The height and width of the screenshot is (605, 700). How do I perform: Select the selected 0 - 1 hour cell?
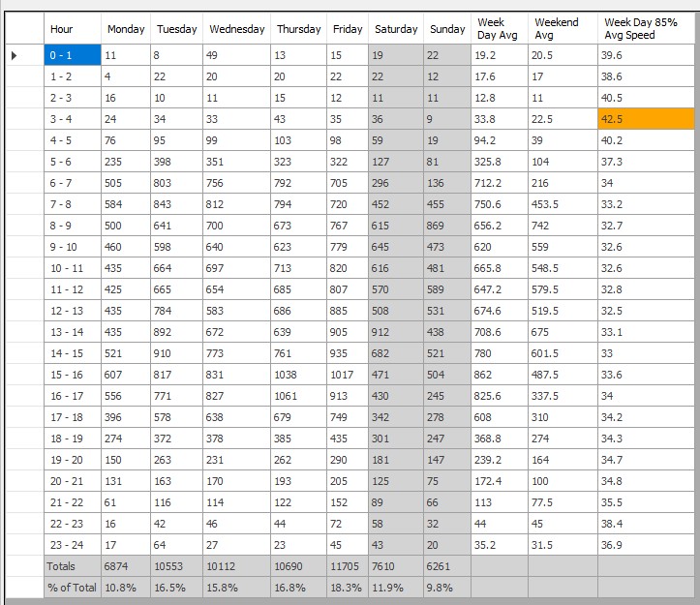point(73,56)
